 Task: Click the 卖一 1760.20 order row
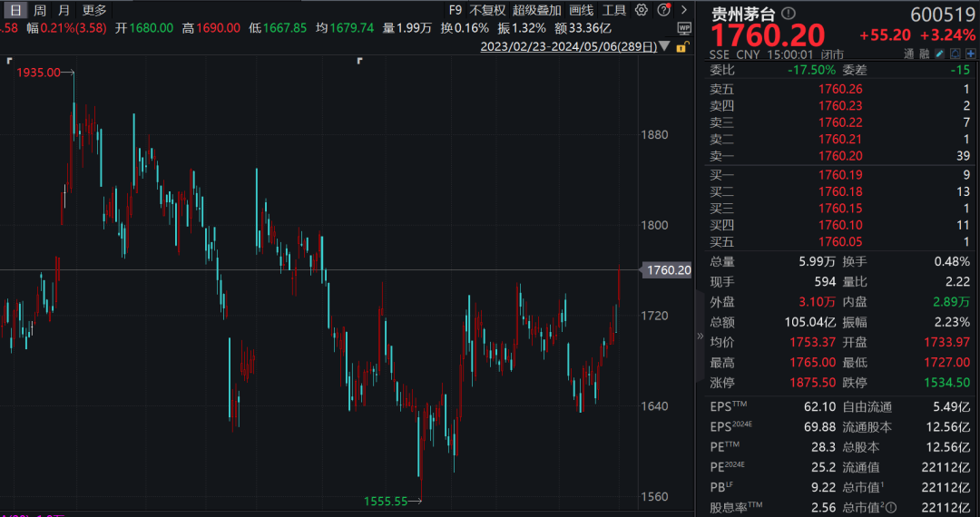point(839,156)
